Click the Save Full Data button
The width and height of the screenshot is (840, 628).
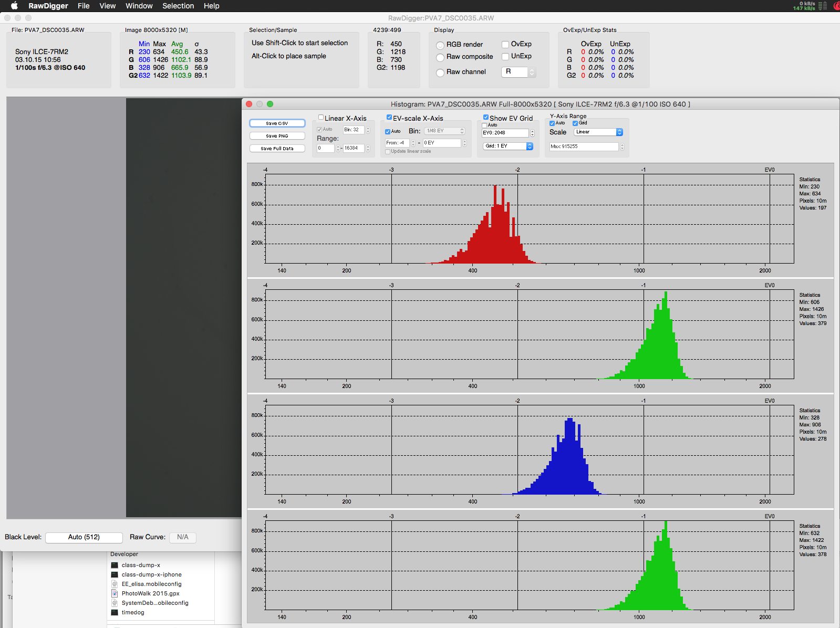pyautogui.click(x=277, y=149)
